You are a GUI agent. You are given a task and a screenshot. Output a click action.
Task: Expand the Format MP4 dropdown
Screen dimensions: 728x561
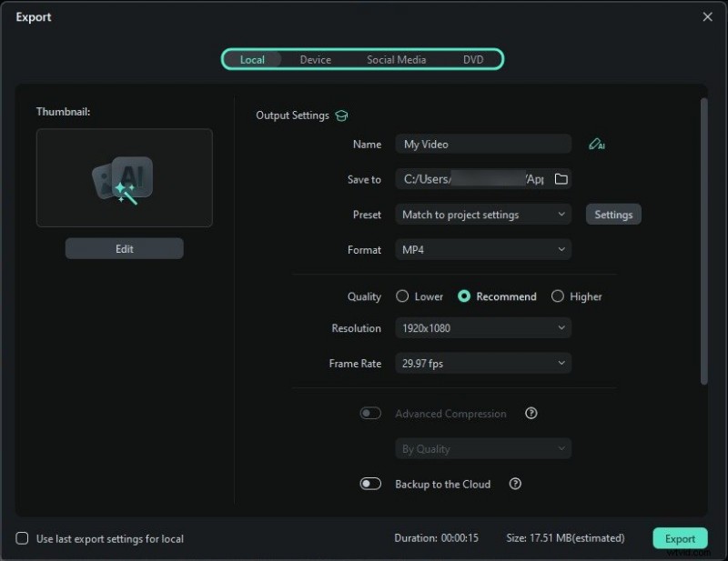click(x=483, y=249)
